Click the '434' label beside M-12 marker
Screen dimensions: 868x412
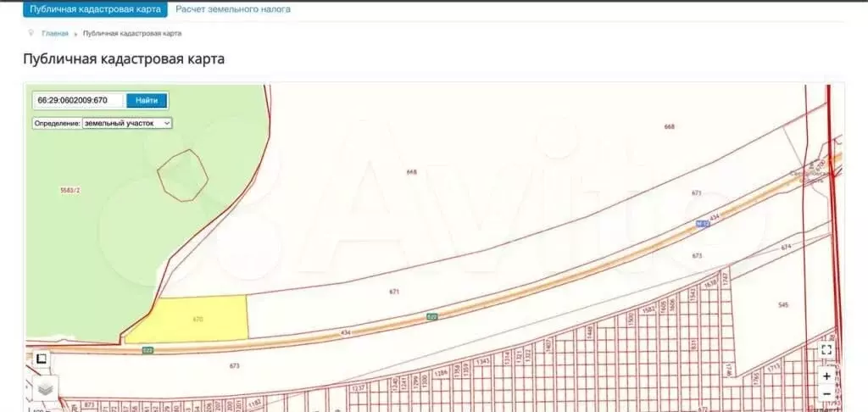(715, 218)
